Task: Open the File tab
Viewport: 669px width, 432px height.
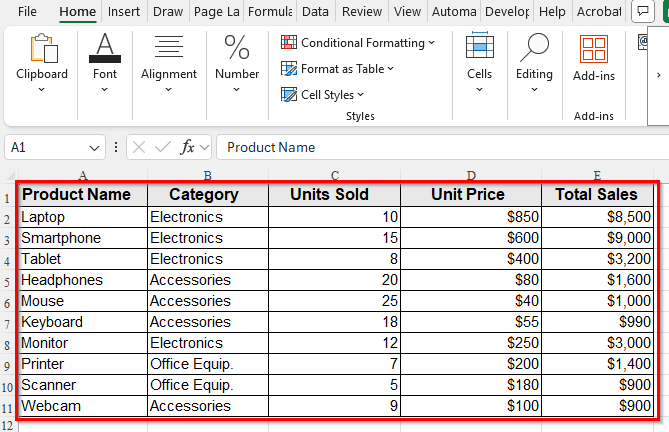Action: point(27,12)
